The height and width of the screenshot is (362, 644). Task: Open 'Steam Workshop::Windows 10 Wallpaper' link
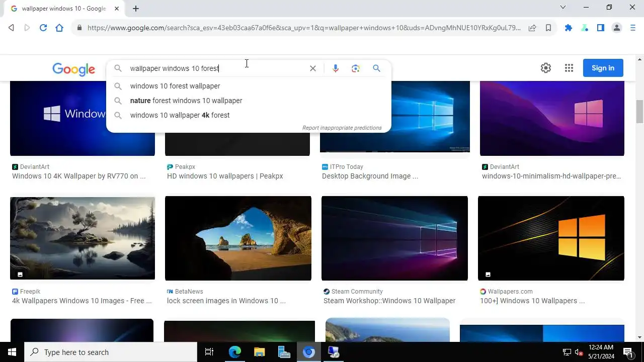coord(389,301)
